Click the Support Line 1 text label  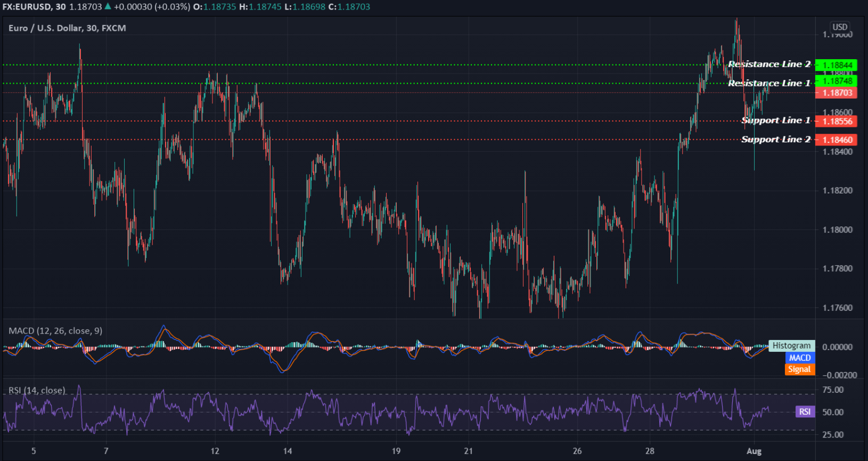tap(776, 120)
